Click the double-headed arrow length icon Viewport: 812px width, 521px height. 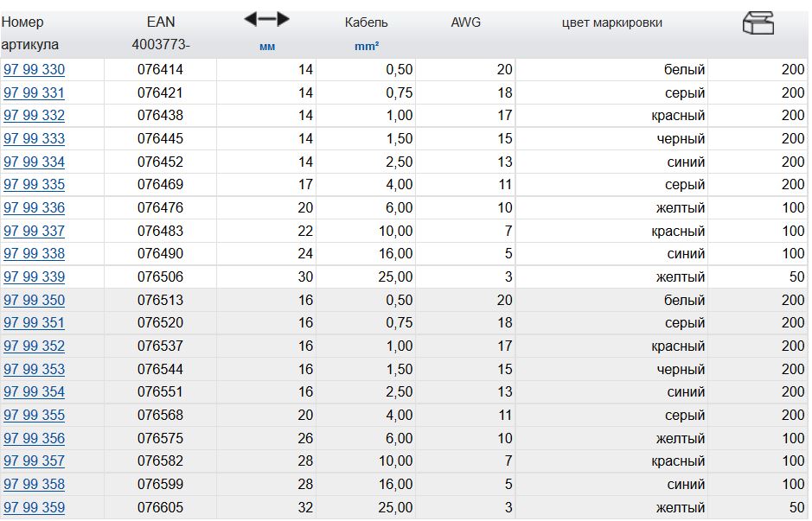(266, 19)
